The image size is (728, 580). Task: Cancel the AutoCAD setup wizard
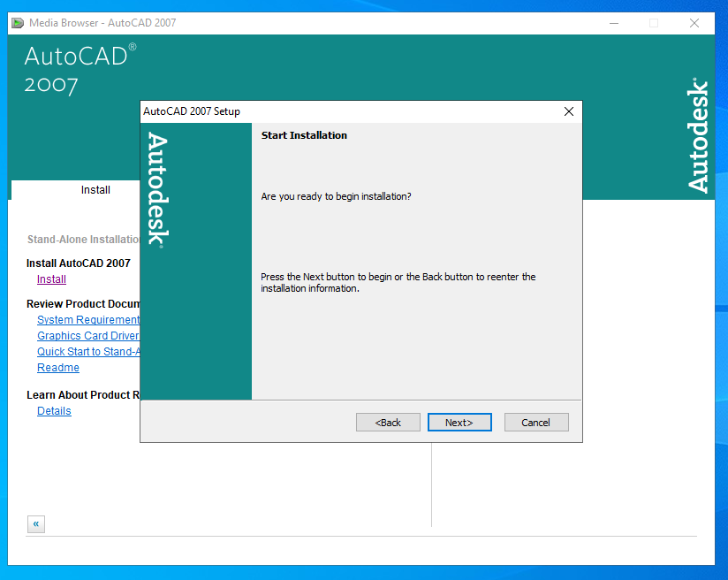point(535,423)
